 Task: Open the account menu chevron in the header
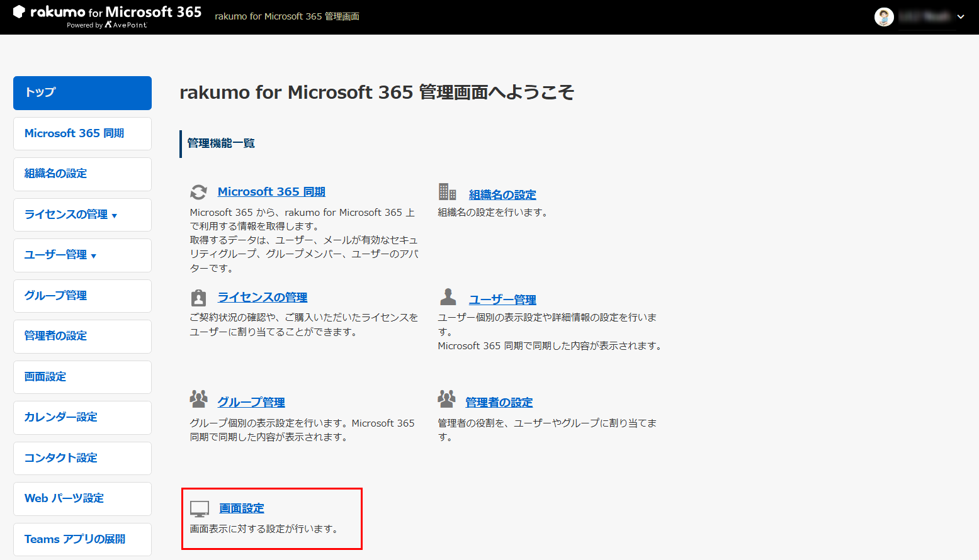click(x=961, y=17)
